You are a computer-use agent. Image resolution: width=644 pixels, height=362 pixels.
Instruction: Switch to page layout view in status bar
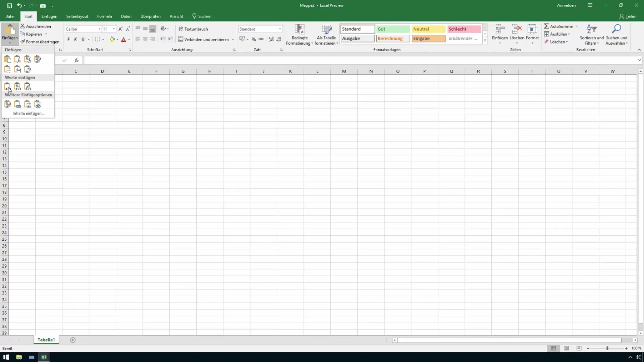(x=566, y=348)
